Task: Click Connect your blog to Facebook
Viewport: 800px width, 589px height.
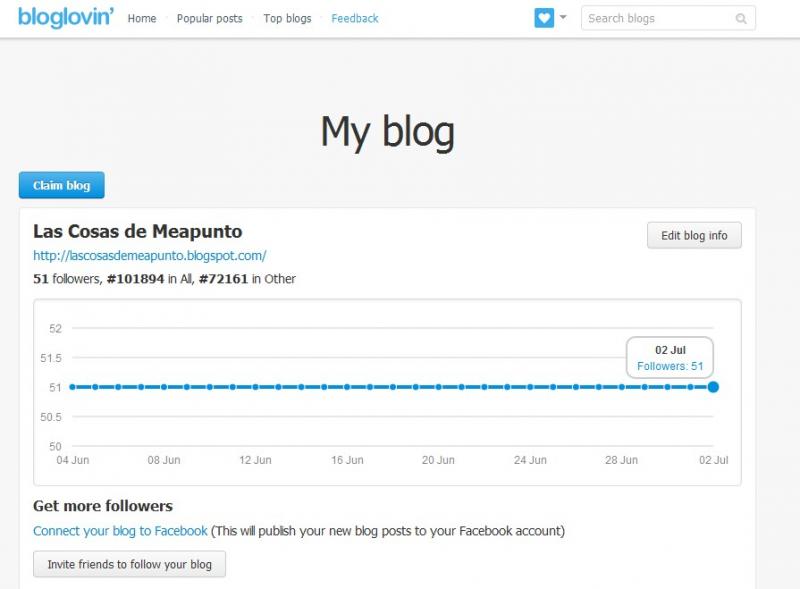Action: [x=120, y=531]
